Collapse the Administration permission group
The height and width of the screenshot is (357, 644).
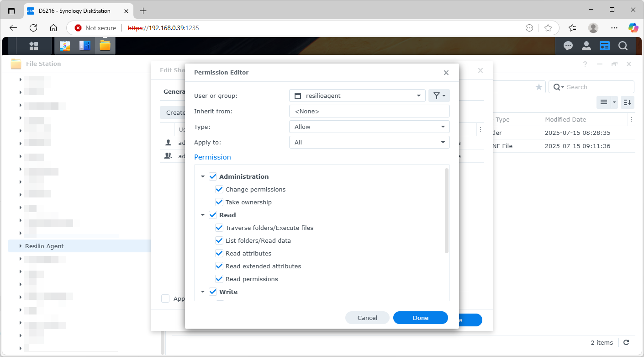click(203, 176)
